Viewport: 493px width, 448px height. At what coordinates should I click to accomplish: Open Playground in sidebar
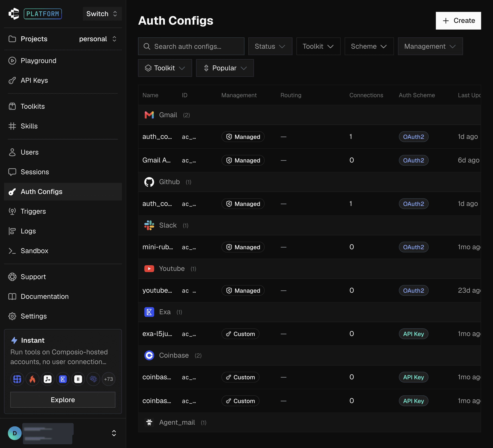coord(63,61)
